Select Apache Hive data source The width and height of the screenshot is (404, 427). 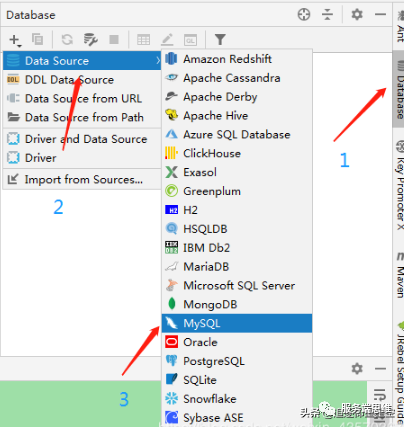(x=237, y=115)
